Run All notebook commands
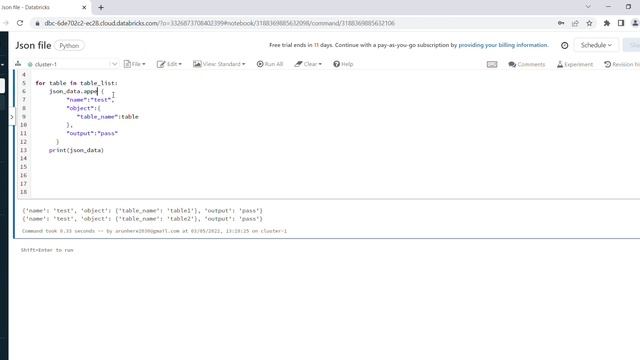640x360 pixels. (x=270, y=64)
